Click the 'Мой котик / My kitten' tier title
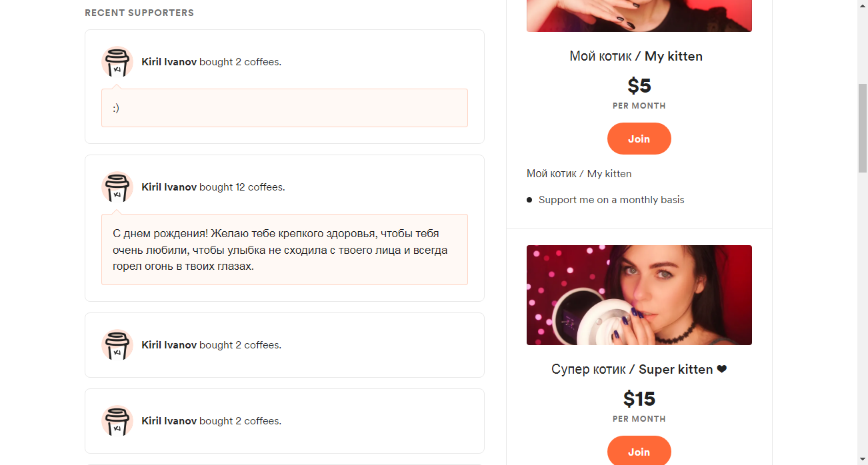The width and height of the screenshot is (868, 465). point(636,56)
